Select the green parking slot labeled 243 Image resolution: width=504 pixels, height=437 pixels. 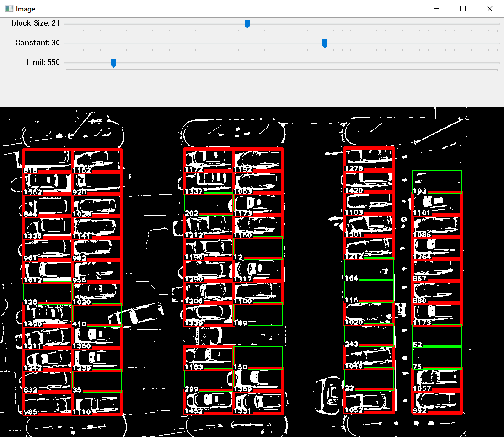tap(369, 335)
